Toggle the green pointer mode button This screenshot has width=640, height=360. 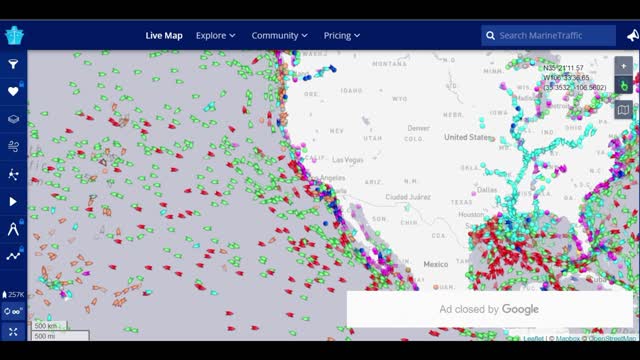tap(624, 86)
